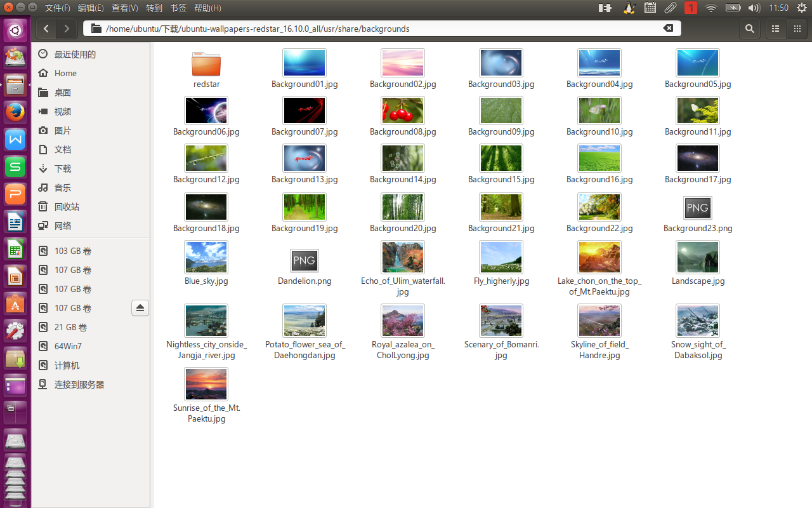Open LibreOffice Calc in launcher
Screen dimensions: 812x508
(15, 249)
